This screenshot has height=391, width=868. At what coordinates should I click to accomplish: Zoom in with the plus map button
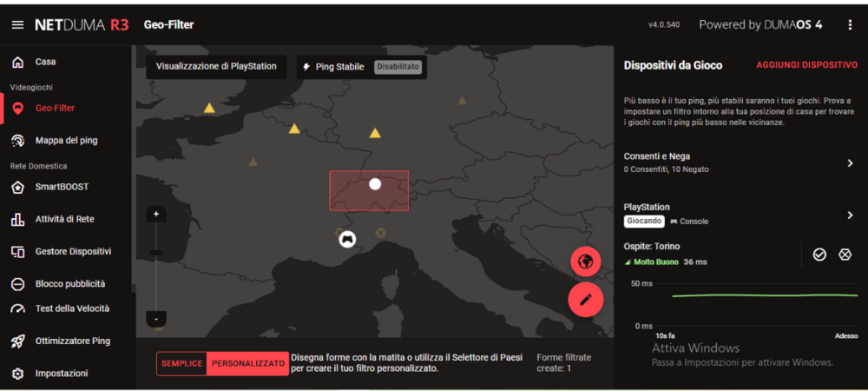pos(156,215)
